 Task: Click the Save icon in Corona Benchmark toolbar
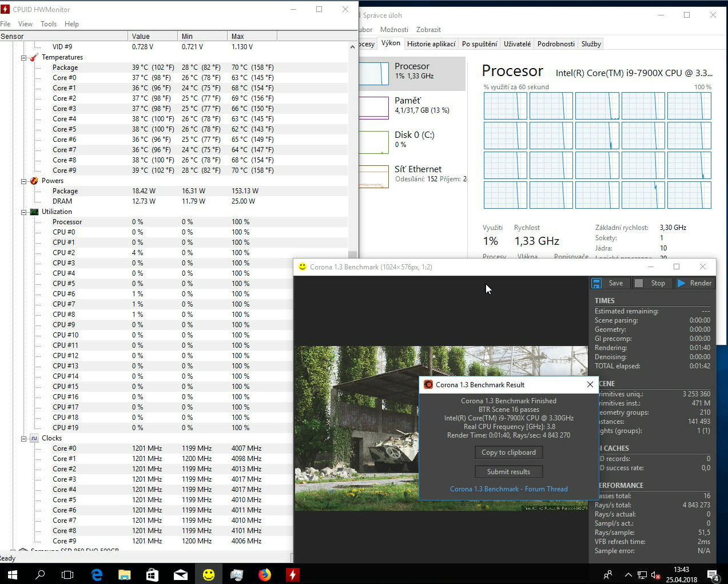[x=596, y=283]
